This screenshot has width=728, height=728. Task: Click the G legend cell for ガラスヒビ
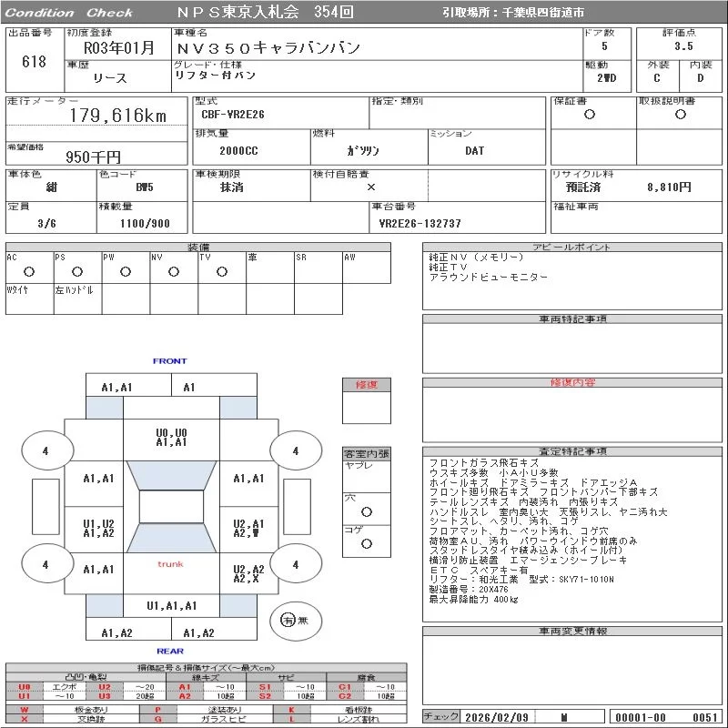(x=157, y=719)
